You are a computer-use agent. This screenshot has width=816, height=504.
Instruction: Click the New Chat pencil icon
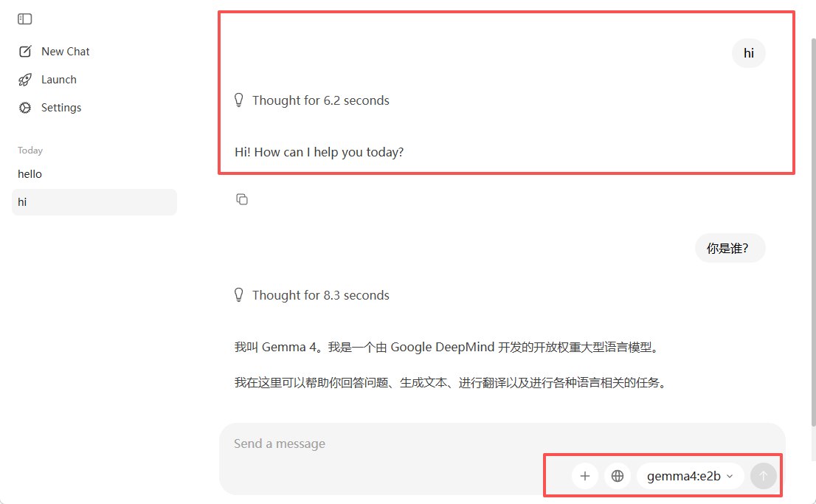click(25, 52)
